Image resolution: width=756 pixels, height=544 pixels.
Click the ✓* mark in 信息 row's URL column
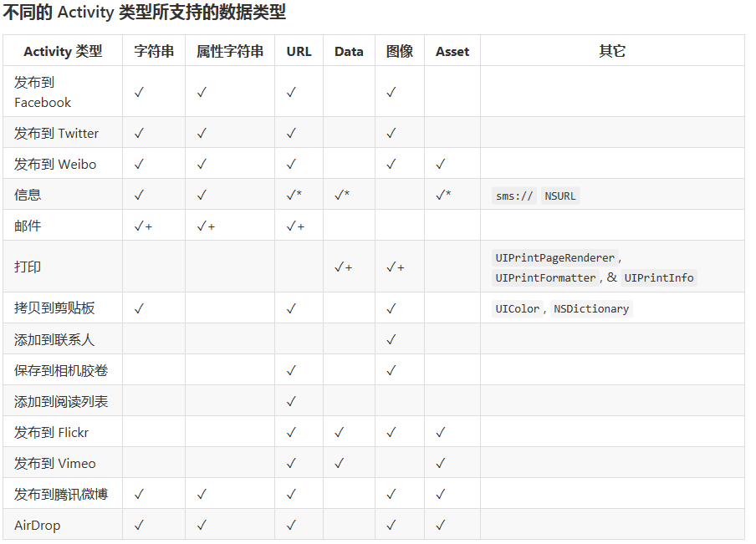tap(294, 195)
